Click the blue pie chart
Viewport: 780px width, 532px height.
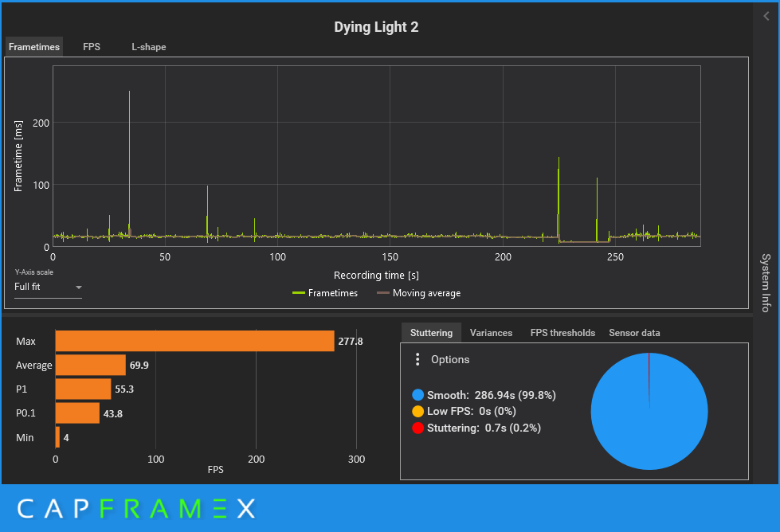[x=649, y=411]
